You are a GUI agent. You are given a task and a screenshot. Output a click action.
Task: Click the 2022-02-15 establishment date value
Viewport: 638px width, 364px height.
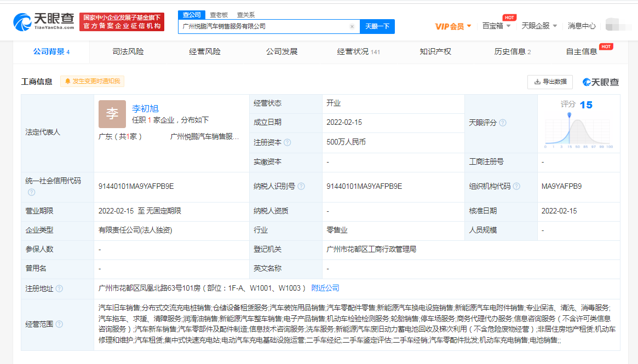[x=344, y=123]
